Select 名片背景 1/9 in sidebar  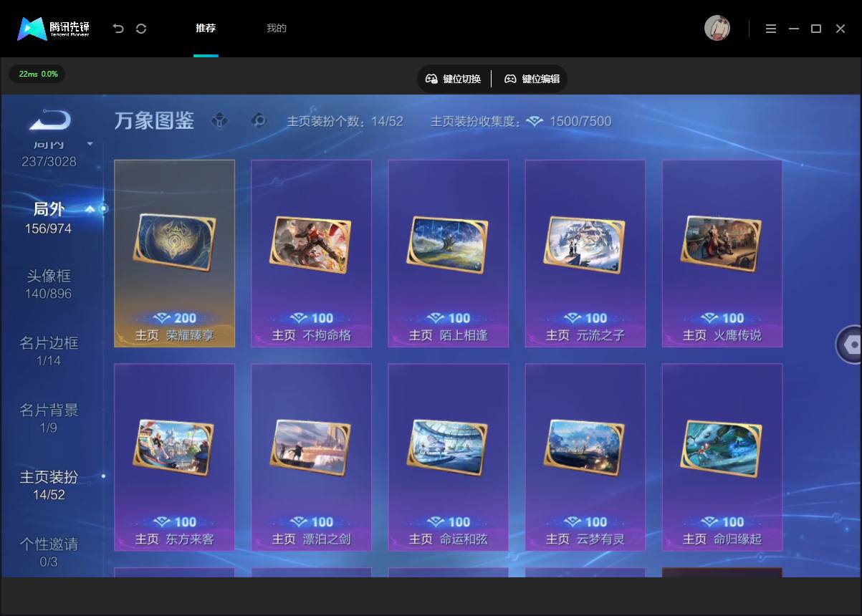[49, 418]
